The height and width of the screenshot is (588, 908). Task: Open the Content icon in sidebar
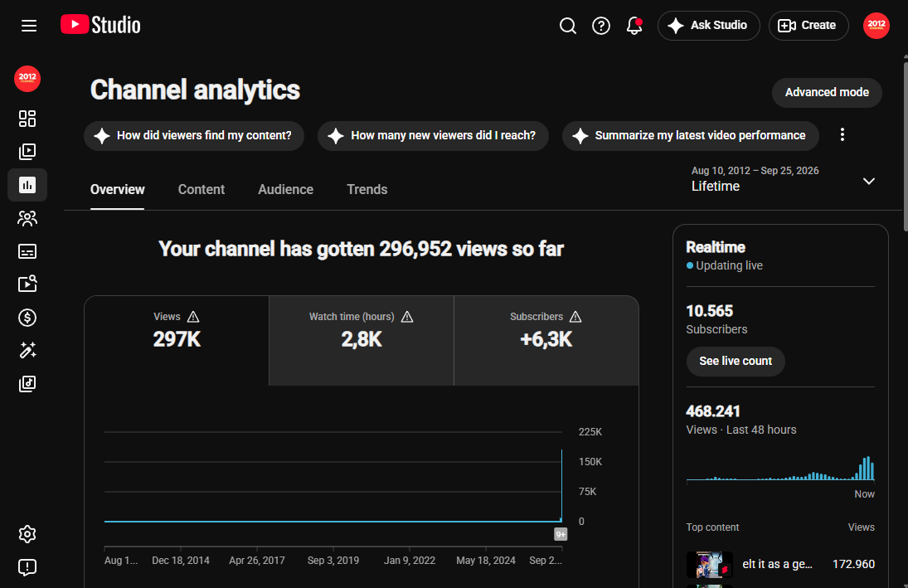27,152
